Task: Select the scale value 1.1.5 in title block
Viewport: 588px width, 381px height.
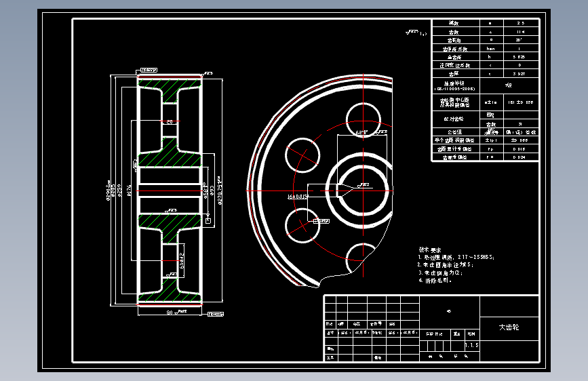Action: (x=472, y=345)
